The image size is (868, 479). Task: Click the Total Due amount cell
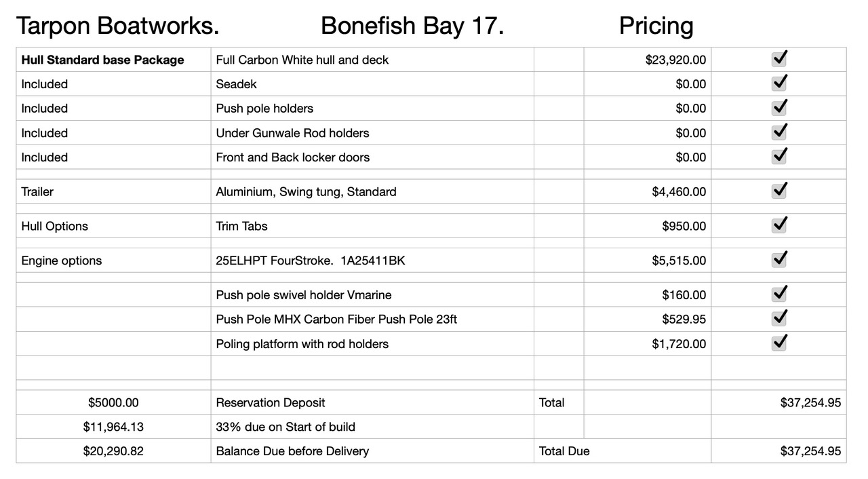point(778,451)
